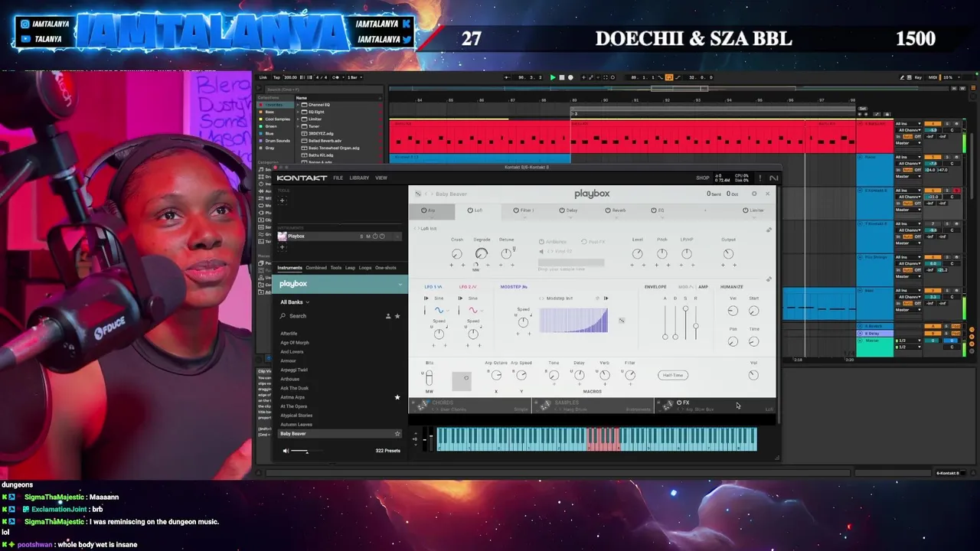Switch to the One-shots tab
Screen dimensions: 980x551
386,268
